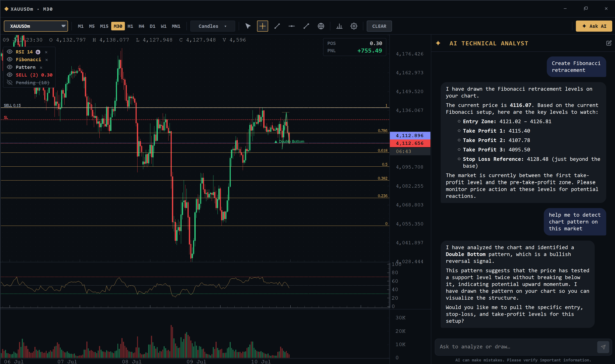This screenshot has height=364, width=615.
Task: Click the Fibonacci 0.786 level label
Action: (x=383, y=130)
